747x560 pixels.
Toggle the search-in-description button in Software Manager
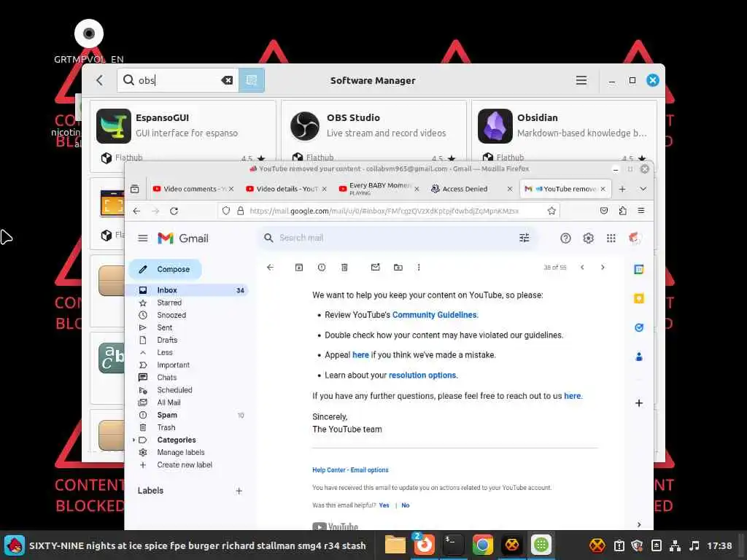[x=252, y=80]
